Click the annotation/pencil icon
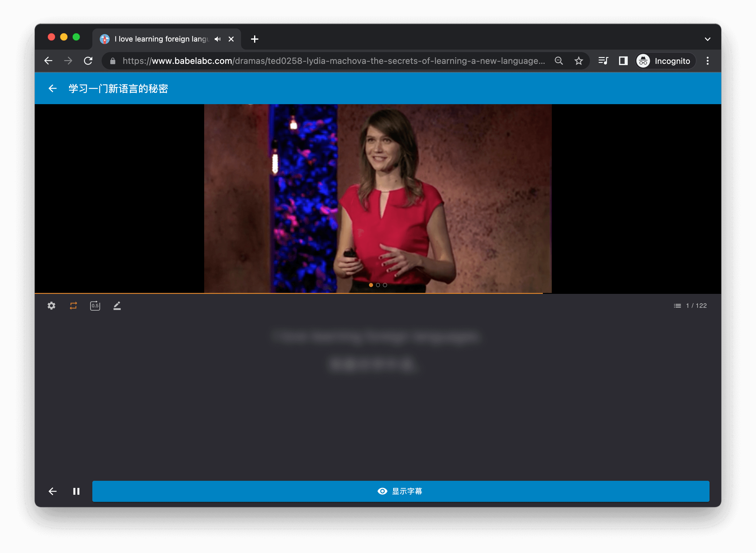 click(117, 305)
